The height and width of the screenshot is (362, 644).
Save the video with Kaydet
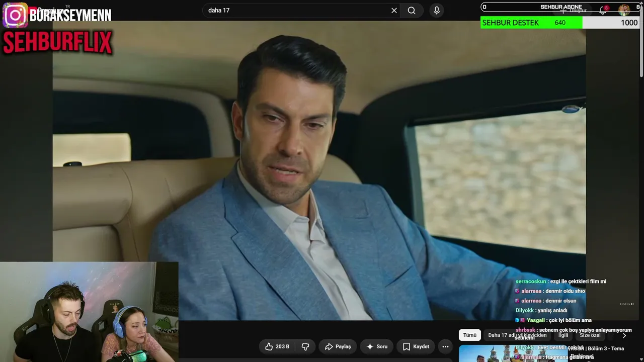(x=416, y=346)
